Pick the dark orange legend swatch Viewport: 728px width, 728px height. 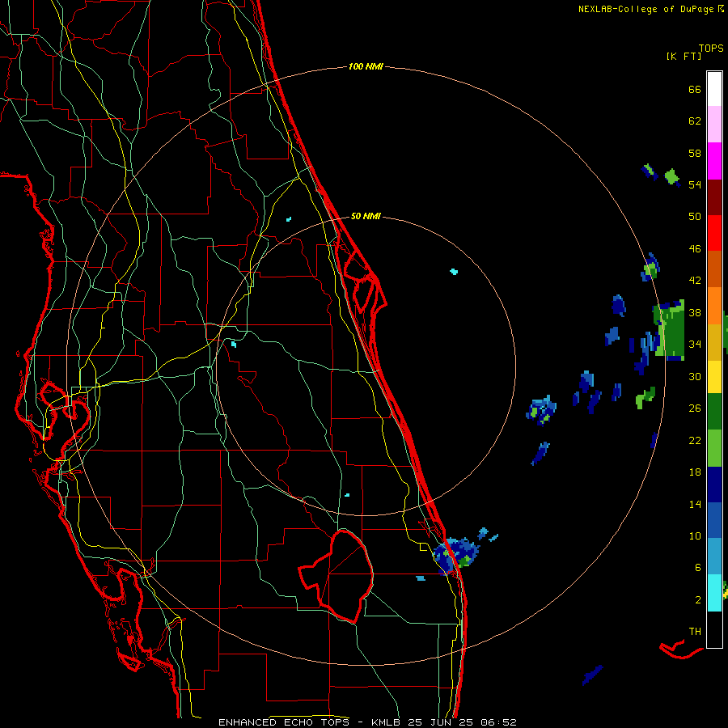pos(714,269)
